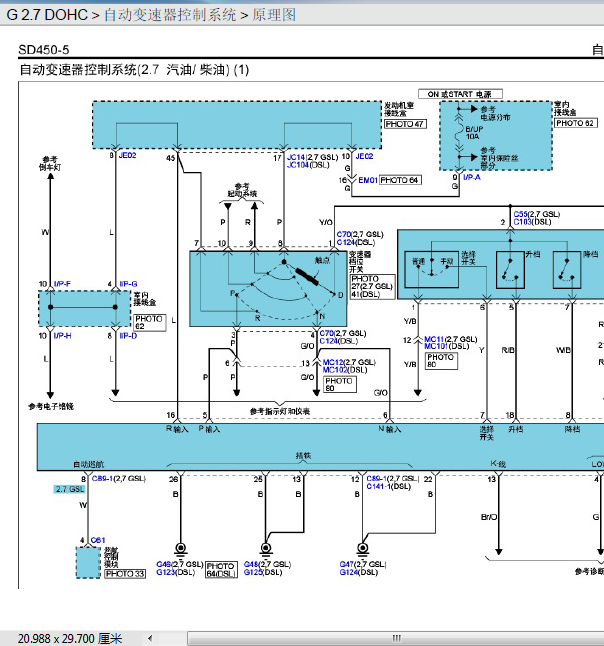Image resolution: width=604 pixels, height=646 pixels.
Task: Click the 参考电子铬镜 reference label
Action: 51,406
